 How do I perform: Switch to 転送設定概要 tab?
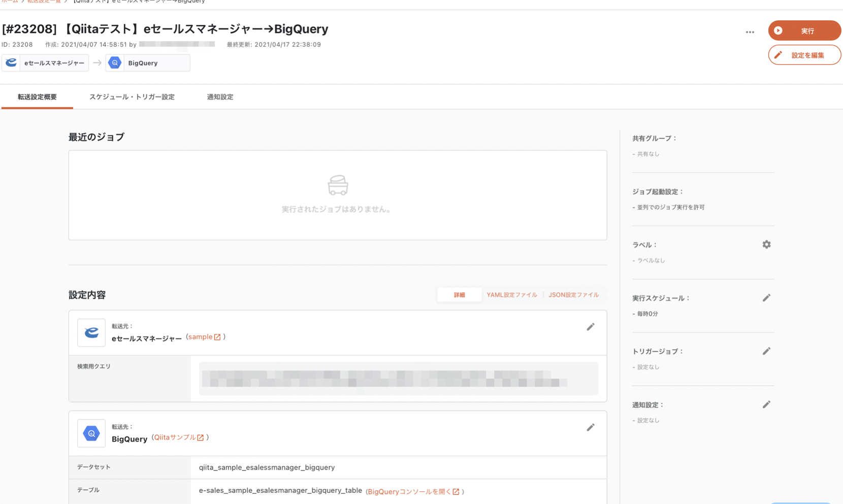37,97
